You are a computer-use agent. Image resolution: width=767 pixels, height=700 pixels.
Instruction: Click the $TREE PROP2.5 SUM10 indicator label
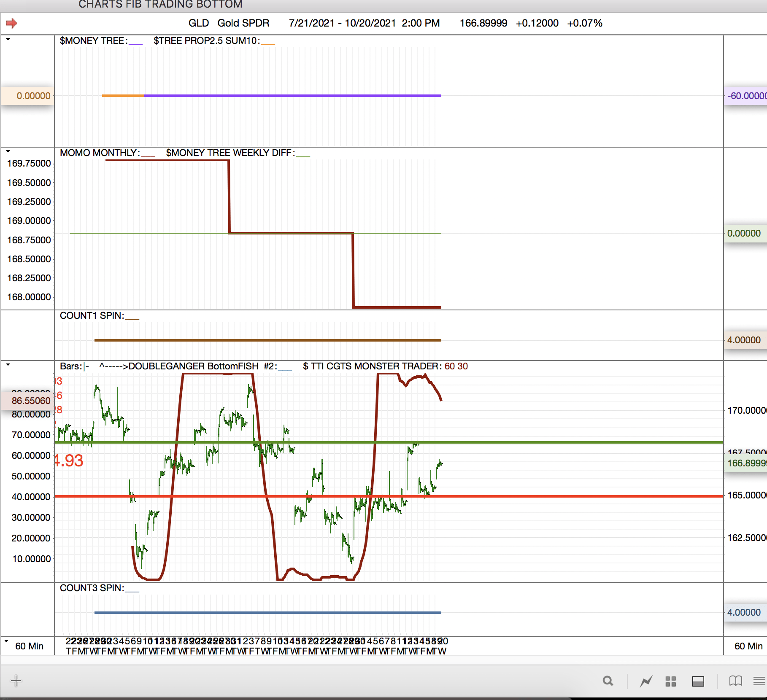[206, 41]
